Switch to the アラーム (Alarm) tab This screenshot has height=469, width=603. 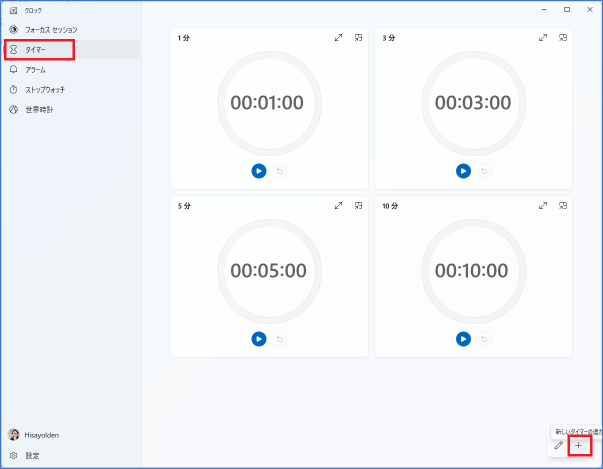[36, 70]
